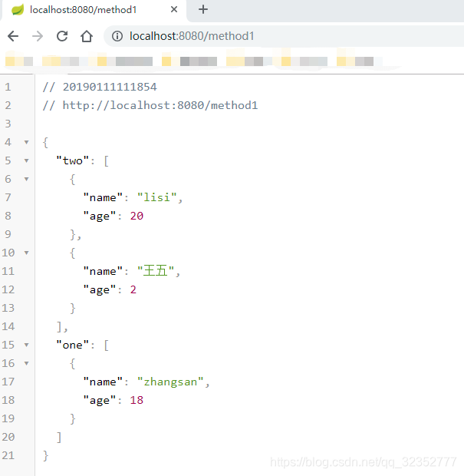Image resolution: width=464 pixels, height=476 pixels.
Task: Click the "lisi" string value
Action: point(156,197)
